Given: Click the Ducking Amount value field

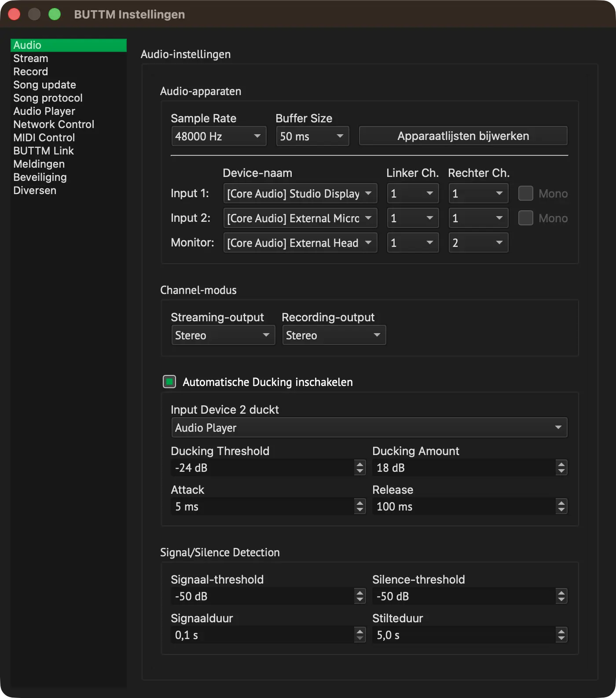Looking at the screenshot, I should tap(464, 467).
